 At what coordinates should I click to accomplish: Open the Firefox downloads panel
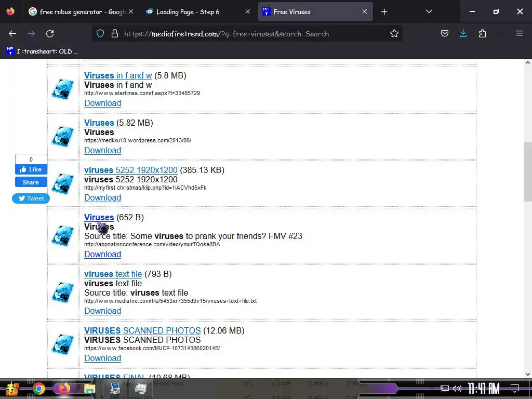[463, 34]
